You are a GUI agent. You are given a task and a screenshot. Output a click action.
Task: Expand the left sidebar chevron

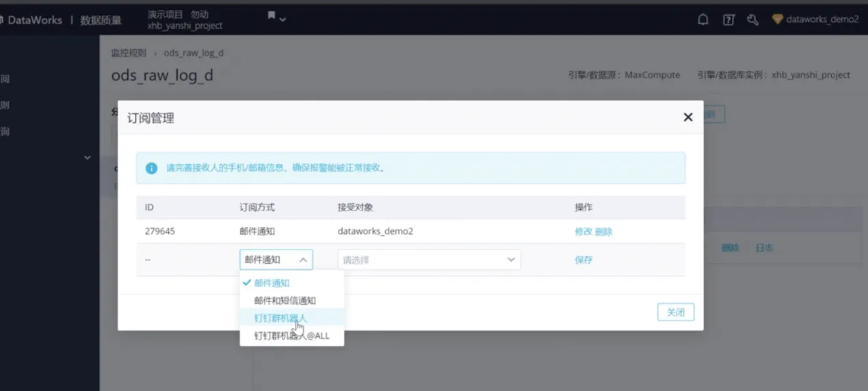(87, 158)
